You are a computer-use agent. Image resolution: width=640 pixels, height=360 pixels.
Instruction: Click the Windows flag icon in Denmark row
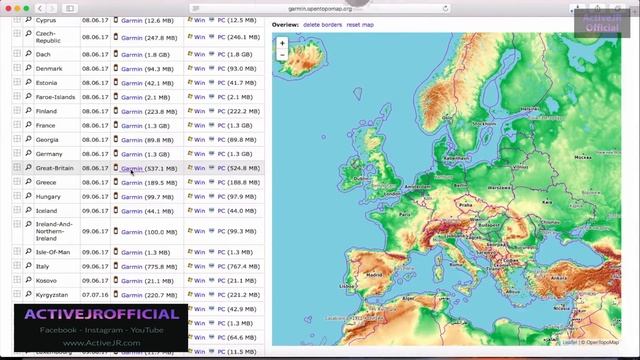pyautogui.click(x=190, y=68)
